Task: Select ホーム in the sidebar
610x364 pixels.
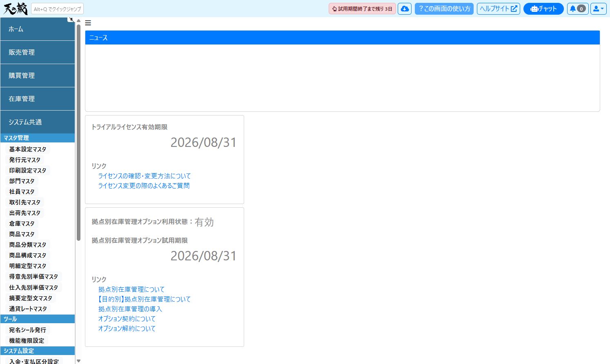Action: 38,29
